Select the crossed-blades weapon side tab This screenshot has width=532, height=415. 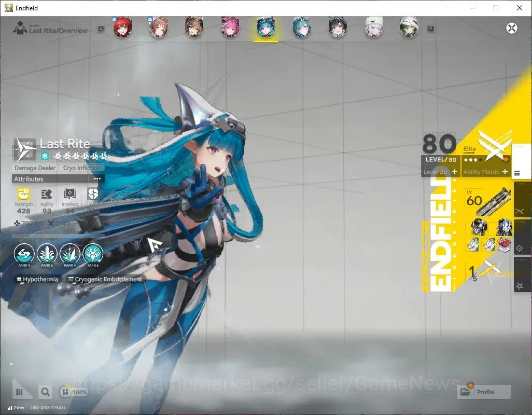coord(523,200)
